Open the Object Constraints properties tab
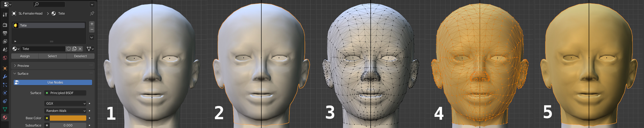Screen dimensions: 644x128 pyautogui.click(x=5, y=101)
